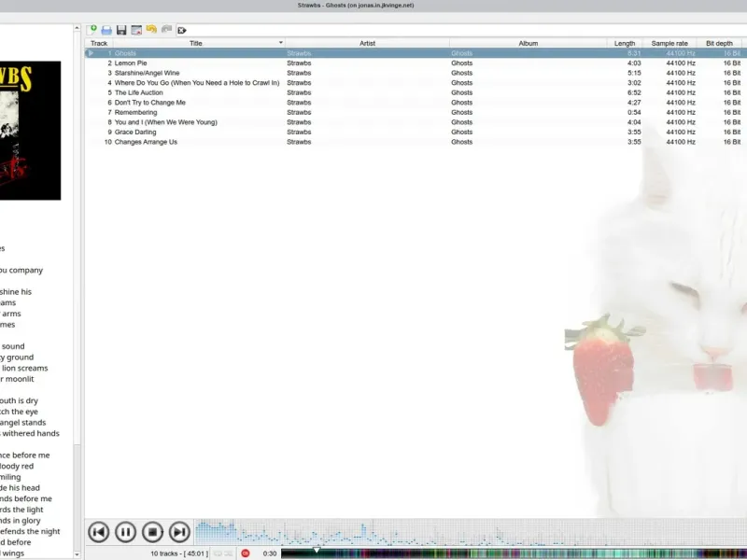Image resolution: width=747 pixels, height=560 pixels.
Task: Skip to the next track
Action: pyautogui.click(x=179, y=532)
